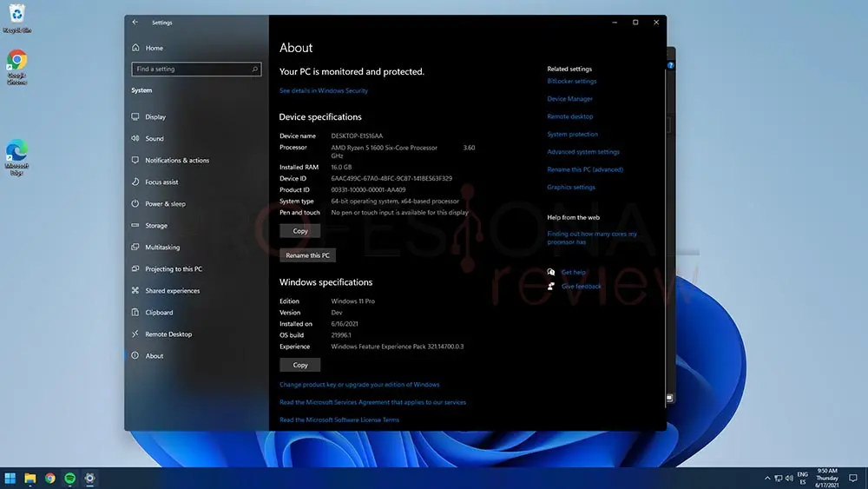Click Get help link
The height and width of the screenshot is (489, 868).
[x=574, y=272]
